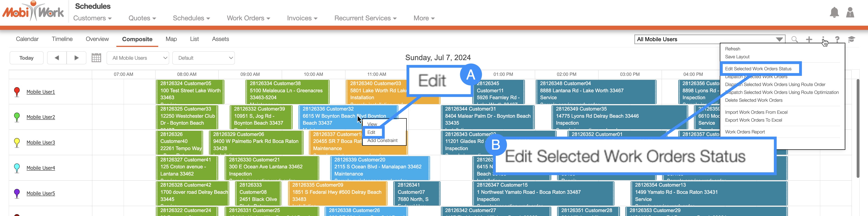This screenshot has height=216, width=868.
Task: Open the Default layout dropdown
Action: coord(203,58)
